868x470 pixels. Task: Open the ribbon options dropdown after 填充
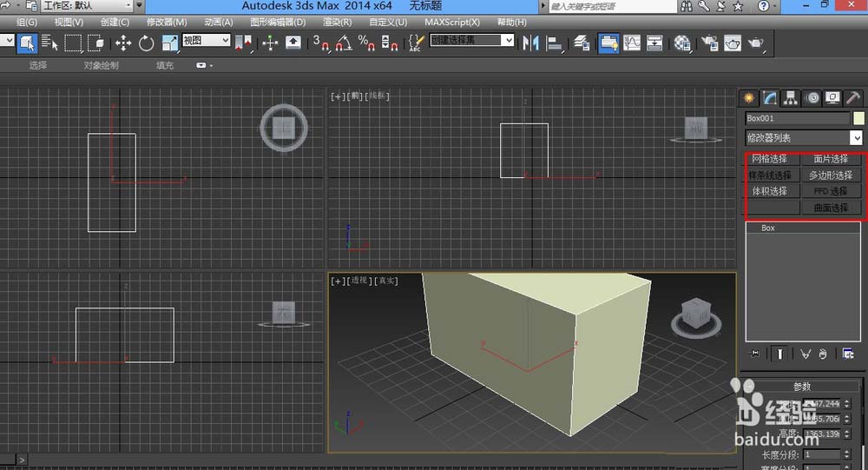204,65
